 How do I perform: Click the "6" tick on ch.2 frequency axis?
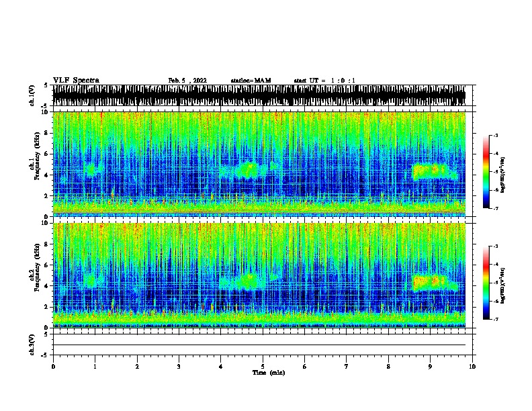click(46, 265)
